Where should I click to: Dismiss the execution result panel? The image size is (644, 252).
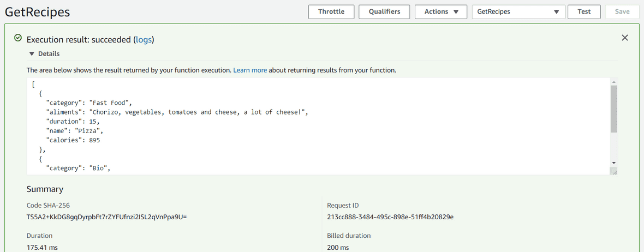(625, 38)
